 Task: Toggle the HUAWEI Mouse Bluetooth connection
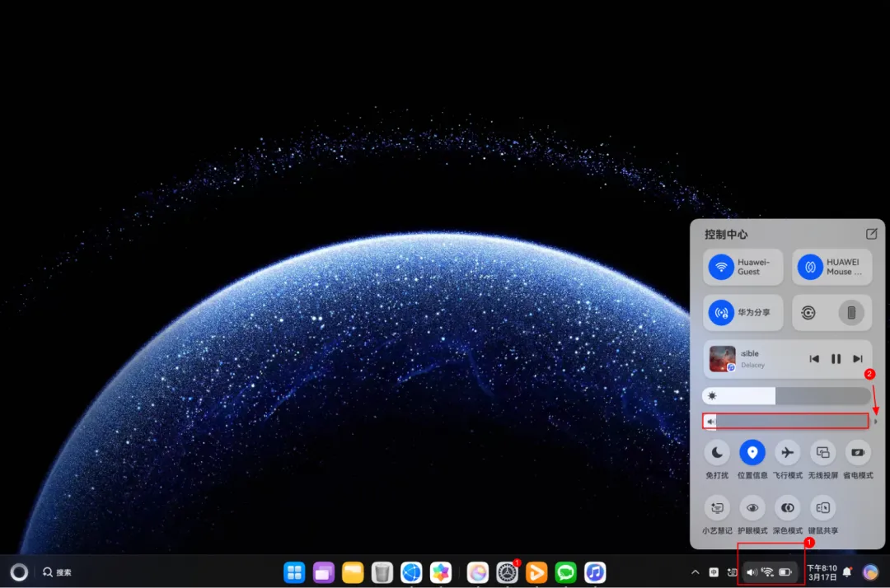pyautogui.click(x=831, y=267)
